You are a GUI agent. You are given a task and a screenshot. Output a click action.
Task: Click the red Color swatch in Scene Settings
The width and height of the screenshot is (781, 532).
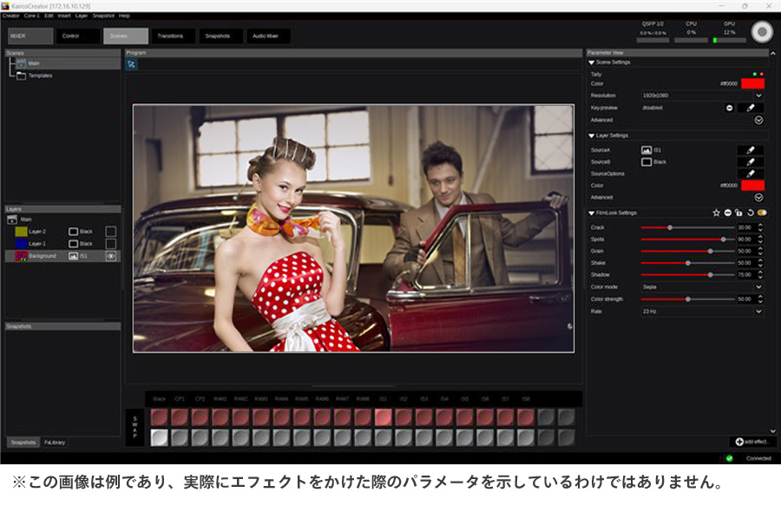(751, 83)
